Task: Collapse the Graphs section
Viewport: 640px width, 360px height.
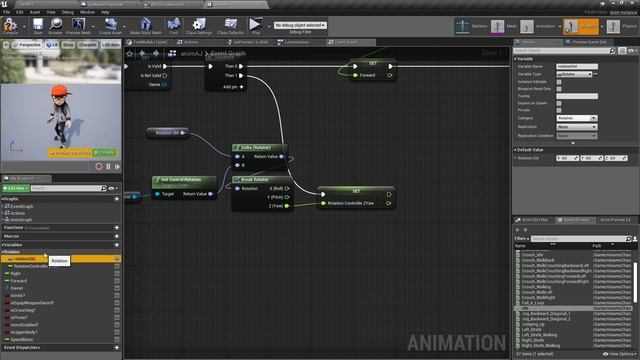Action: click(x=3, y=199)
